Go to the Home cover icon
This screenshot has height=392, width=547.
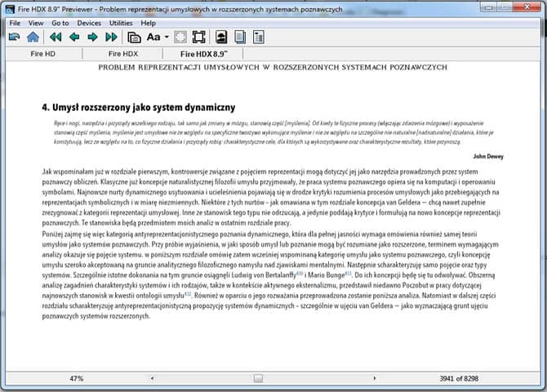click(33, 37)
